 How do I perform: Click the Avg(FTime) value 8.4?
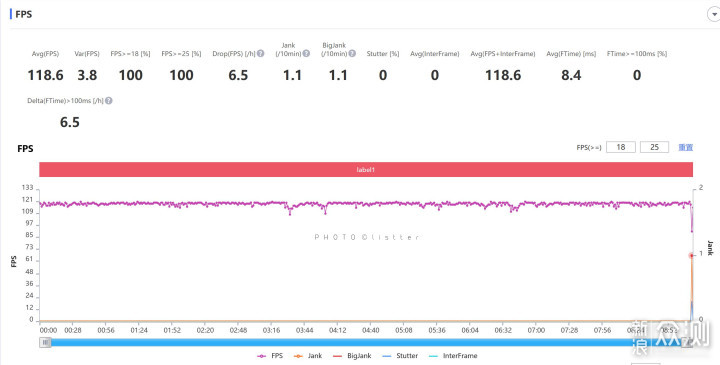pyautogui.click(x=571, y=75)
